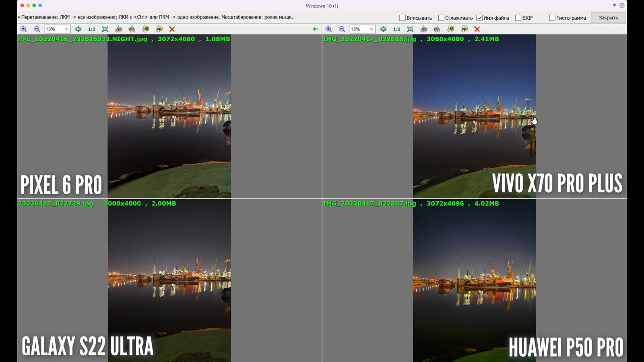Click the Закрыть button
The width and height of the screenshot is (644, 362).
pyautogui.click(x=608, y=18)
